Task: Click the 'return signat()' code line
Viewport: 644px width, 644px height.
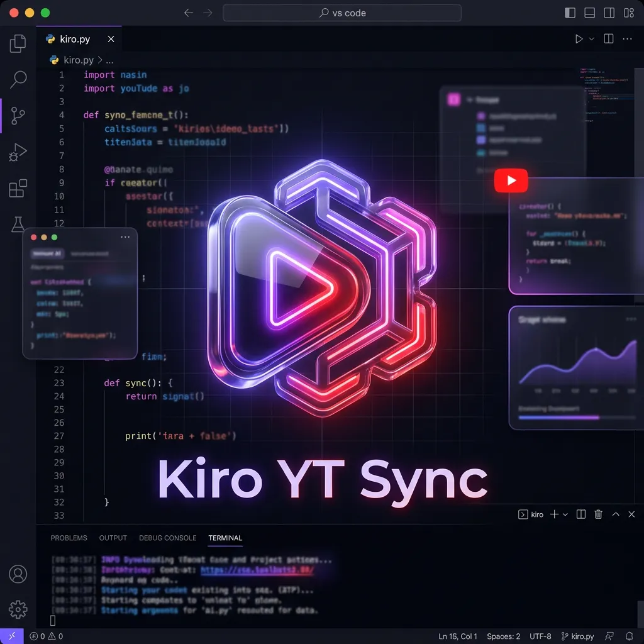Action: tap(165, 396)
